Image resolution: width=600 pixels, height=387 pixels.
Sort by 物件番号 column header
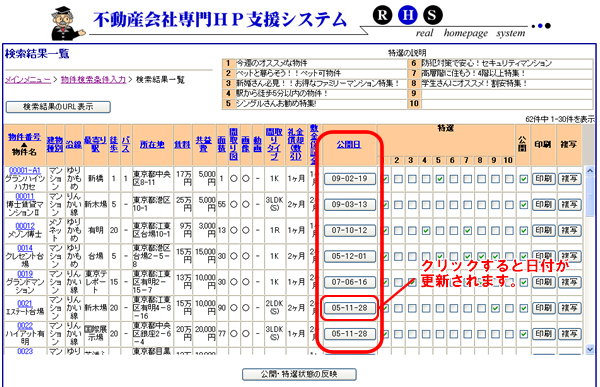24,137
